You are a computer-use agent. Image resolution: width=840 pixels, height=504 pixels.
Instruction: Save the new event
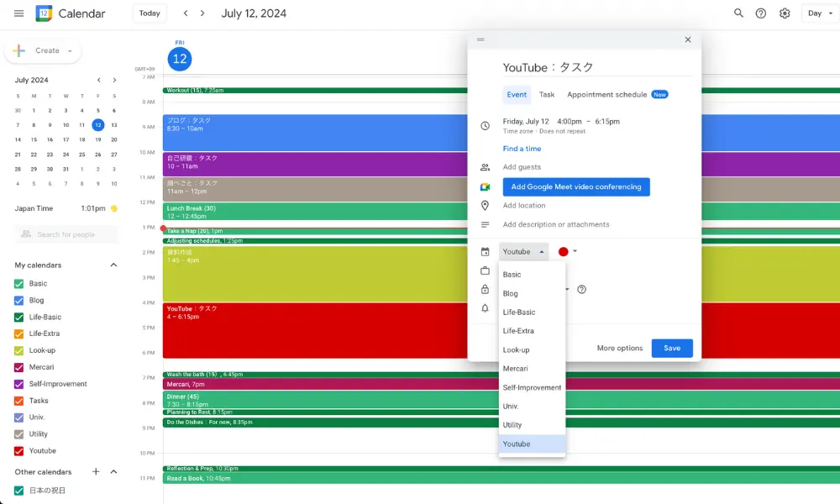tap(672, 348)
